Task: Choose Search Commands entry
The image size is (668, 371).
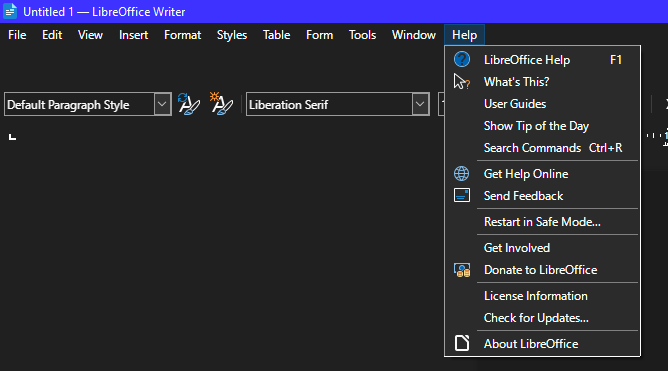Action: [x=542, y=148]
